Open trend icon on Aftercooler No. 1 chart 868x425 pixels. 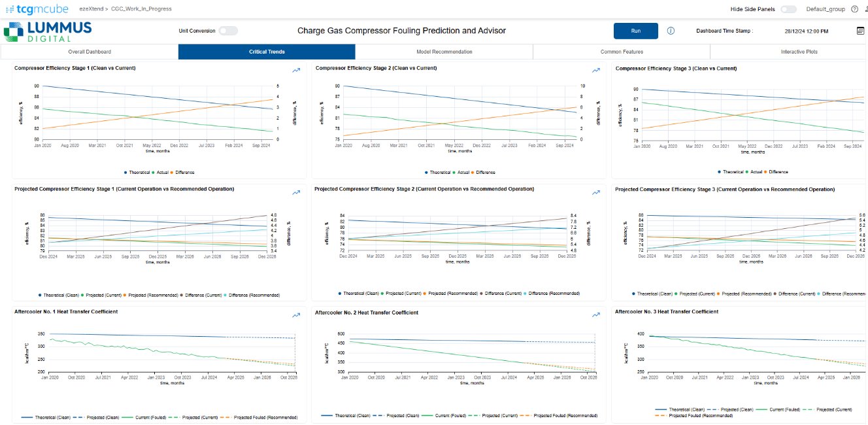coord(296,314)
